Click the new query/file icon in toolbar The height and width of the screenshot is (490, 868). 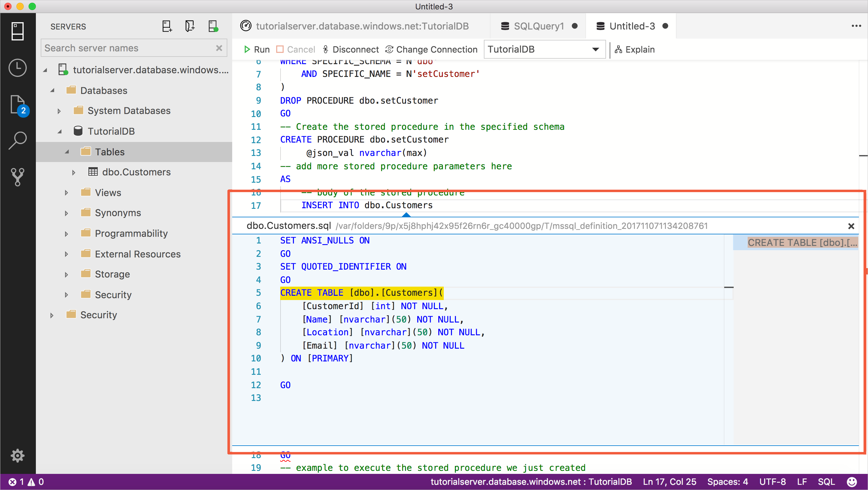point(167,26)
